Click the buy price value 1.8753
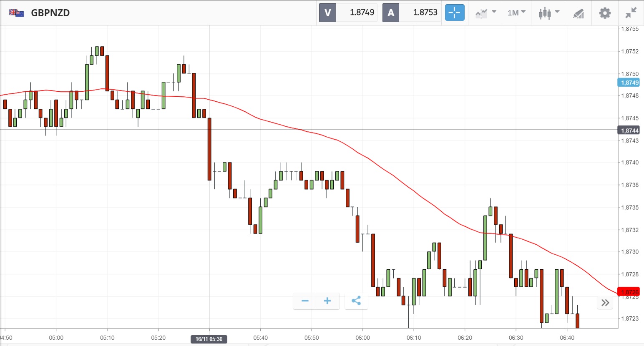 click(425, 13)
